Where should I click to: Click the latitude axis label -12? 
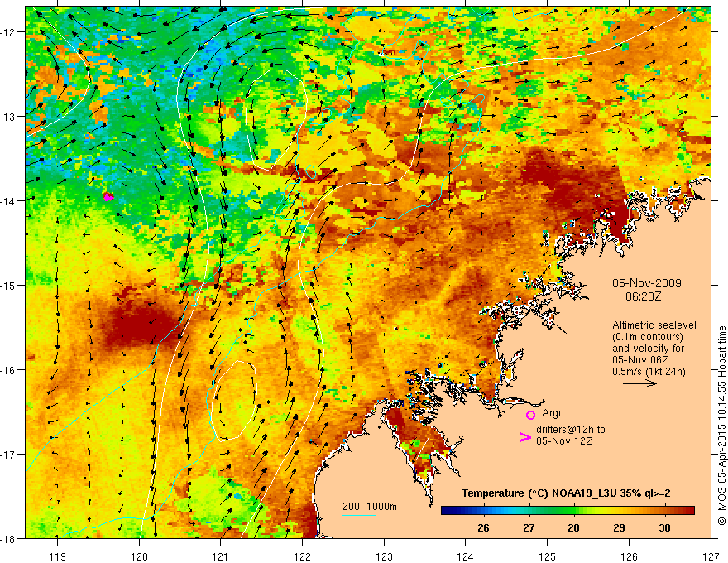(x=8, y=32)
